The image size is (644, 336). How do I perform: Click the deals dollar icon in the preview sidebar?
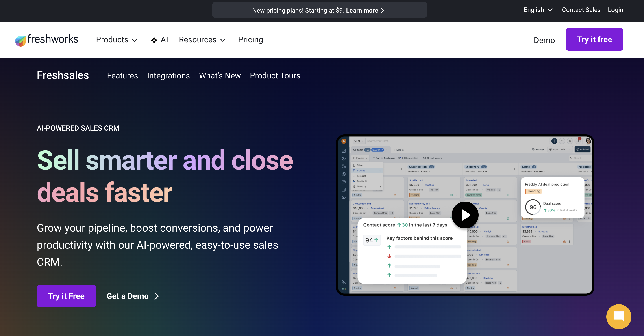pyautogui.click(x=344, y=174)
